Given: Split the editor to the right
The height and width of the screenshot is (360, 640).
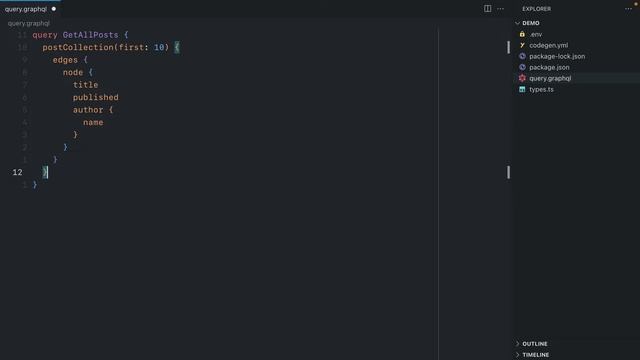Looking at the screenshot, I should tap(487, 9).
